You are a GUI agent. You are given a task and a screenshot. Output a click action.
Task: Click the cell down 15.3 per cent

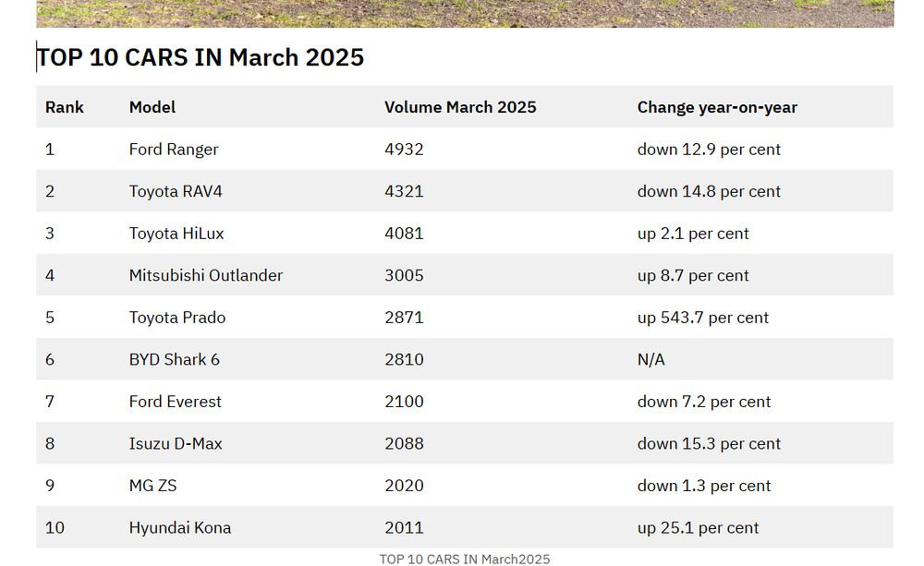pos(709,443)
